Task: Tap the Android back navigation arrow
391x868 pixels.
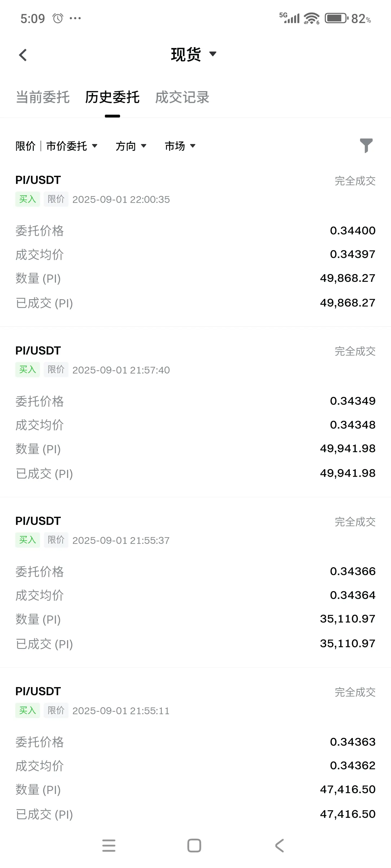Action: pyautogui.click(x=279, y=845)
